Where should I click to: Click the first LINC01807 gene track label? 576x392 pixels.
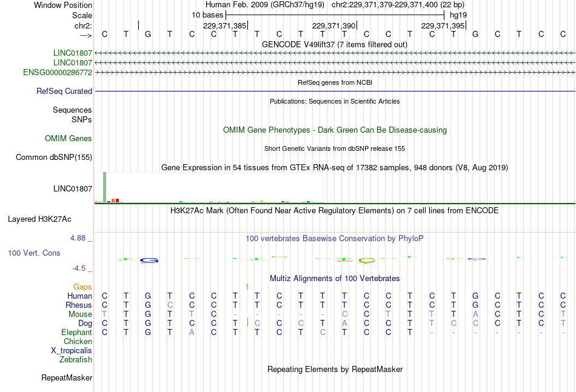pos(72,53)
